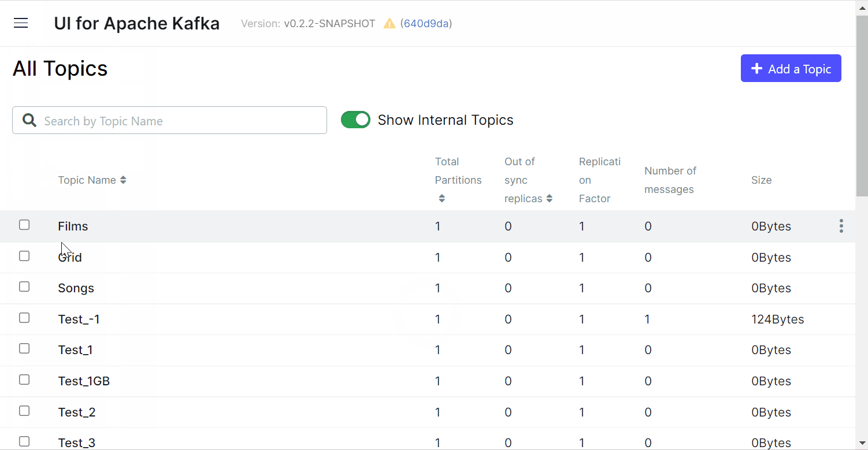868x450 pixels.
Task: Open the Test_2 topic
Action: 77,412
